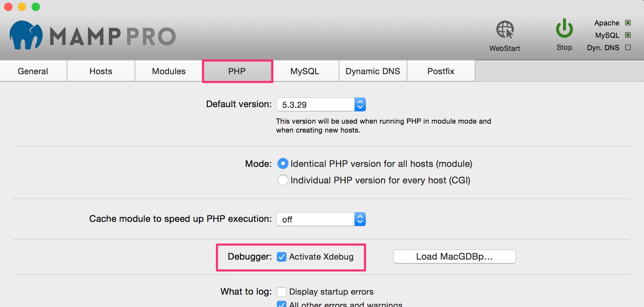
Task: Switch to the Postfix tab
Action: (x=441, y=71)
